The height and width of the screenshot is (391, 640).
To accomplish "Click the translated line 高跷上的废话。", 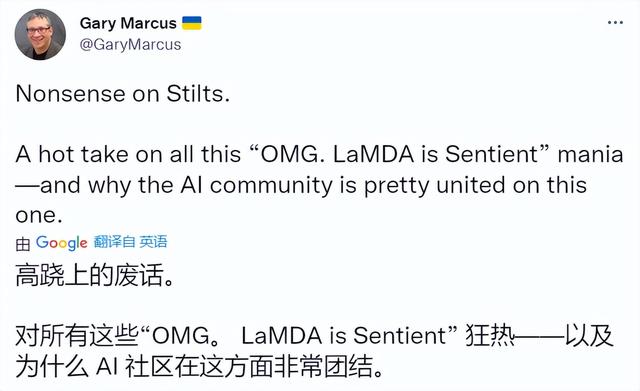I will pos(95,275).
